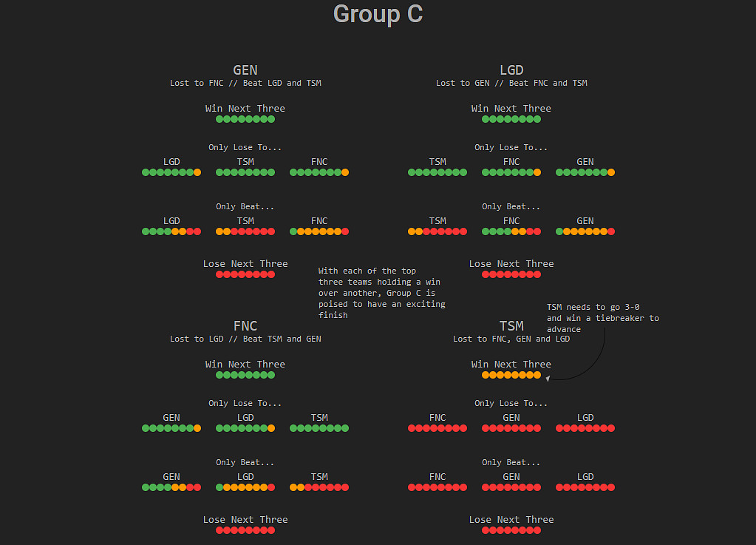Click the 'TSM needs to go 3-0' annotation
The image size is (756, 545).
click(x=602, y=318)
